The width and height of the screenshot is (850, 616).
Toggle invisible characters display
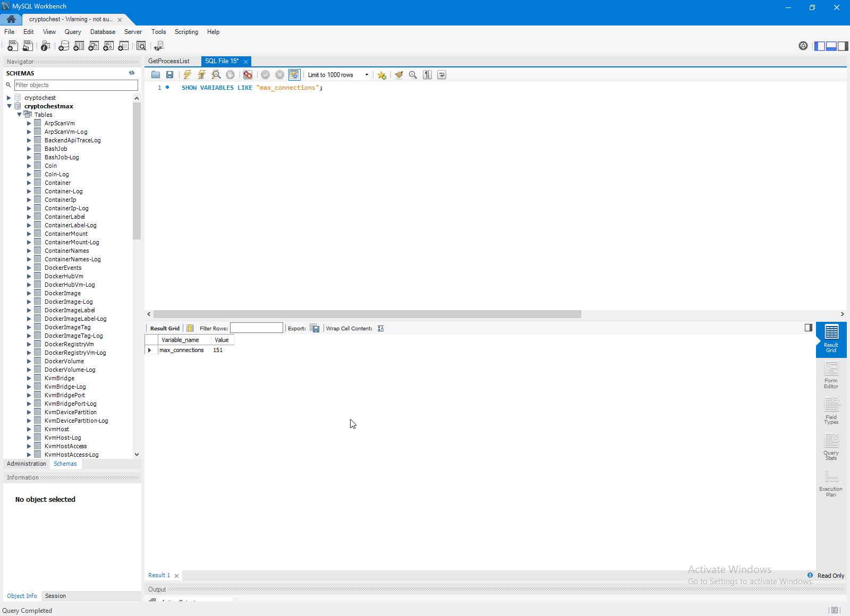pos(428,75)
